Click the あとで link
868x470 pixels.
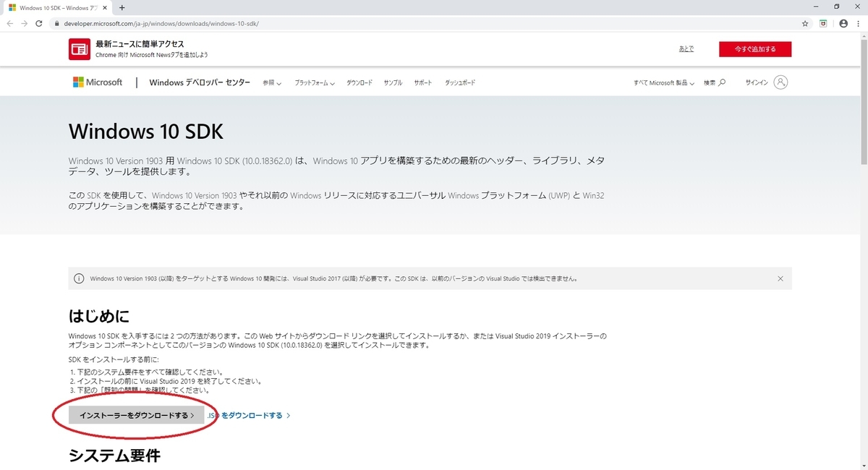tap(686, 49)
